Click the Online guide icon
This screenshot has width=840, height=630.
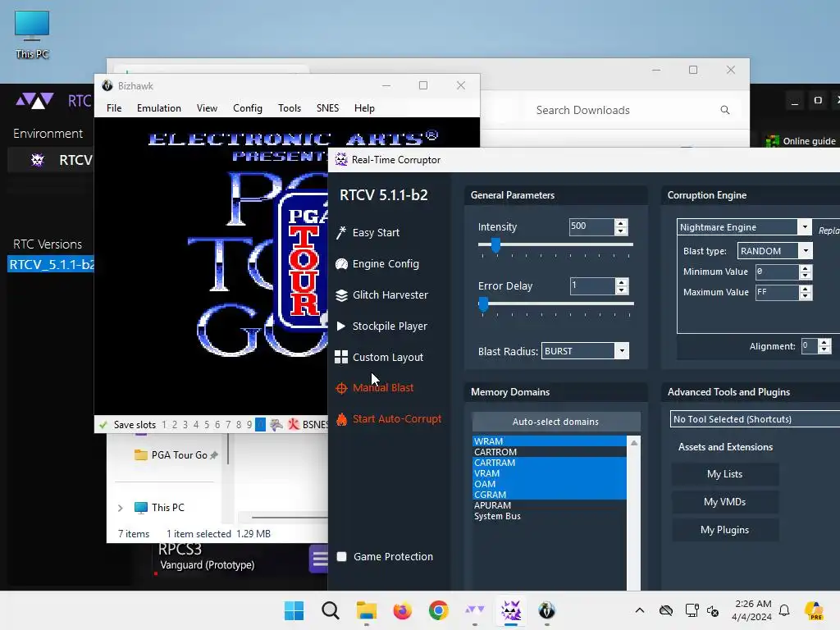click(773, 141)
